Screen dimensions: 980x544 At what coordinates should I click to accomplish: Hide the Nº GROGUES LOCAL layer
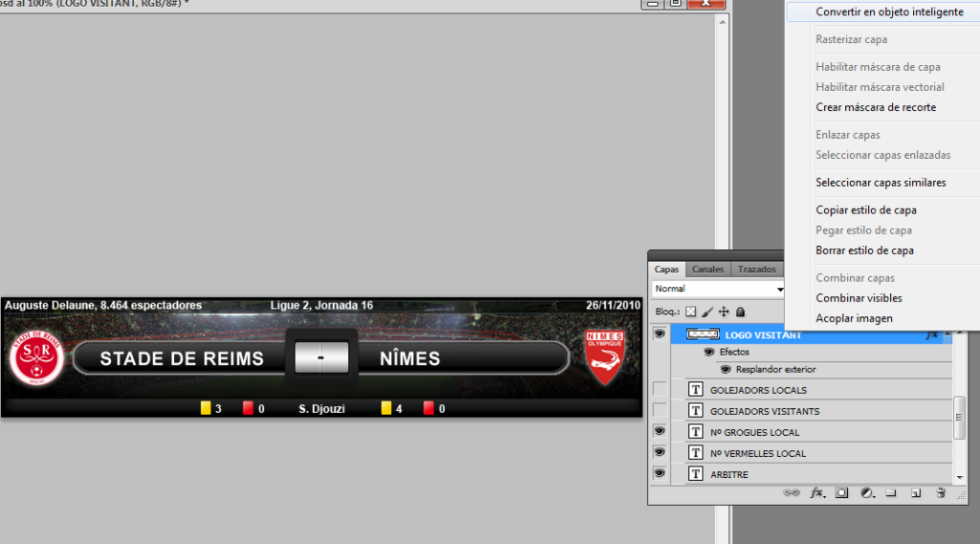[x=659, y=431]
